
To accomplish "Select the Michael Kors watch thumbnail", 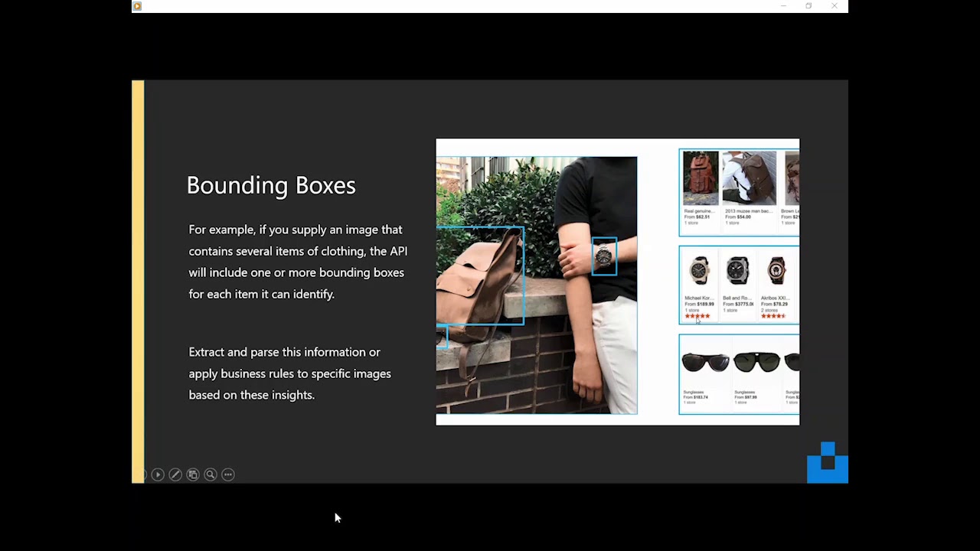I will [699, 270].
